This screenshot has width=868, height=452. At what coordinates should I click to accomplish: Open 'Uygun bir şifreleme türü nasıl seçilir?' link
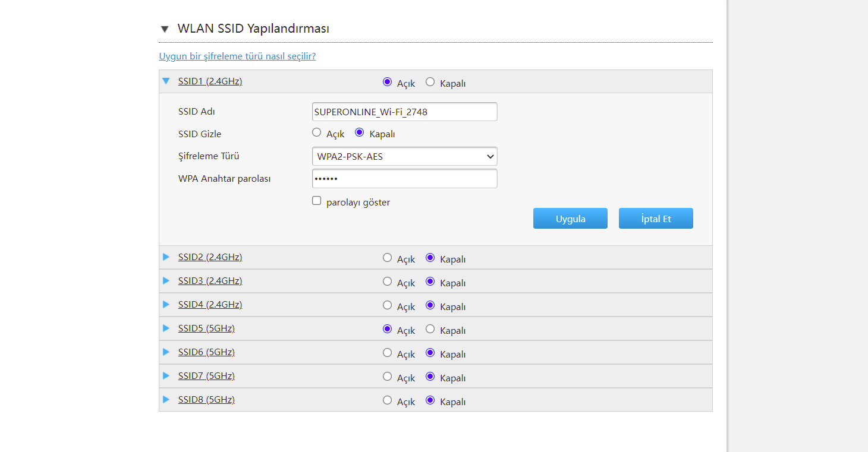coord(237,56)
